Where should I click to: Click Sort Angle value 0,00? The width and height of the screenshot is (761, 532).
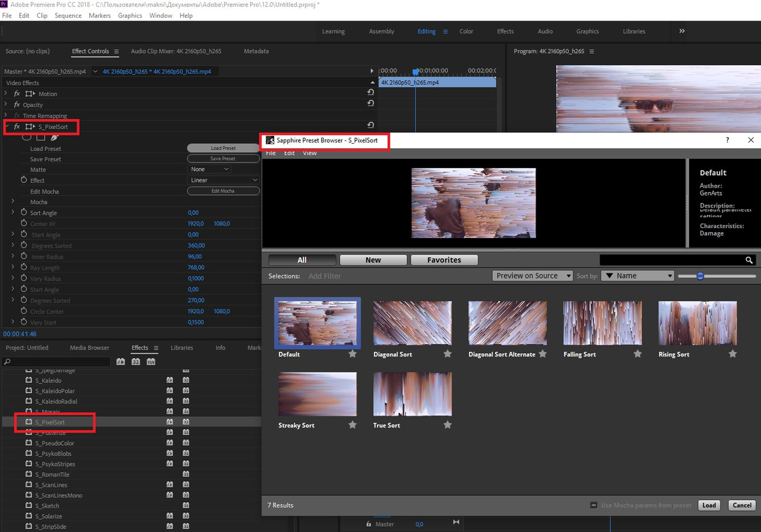coord(193,212)
